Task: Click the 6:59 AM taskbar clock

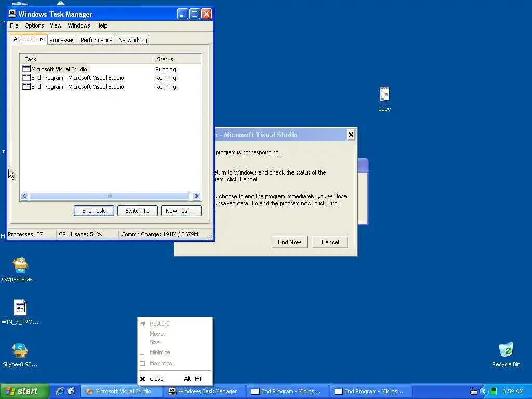Action: [x=513, y=391]
